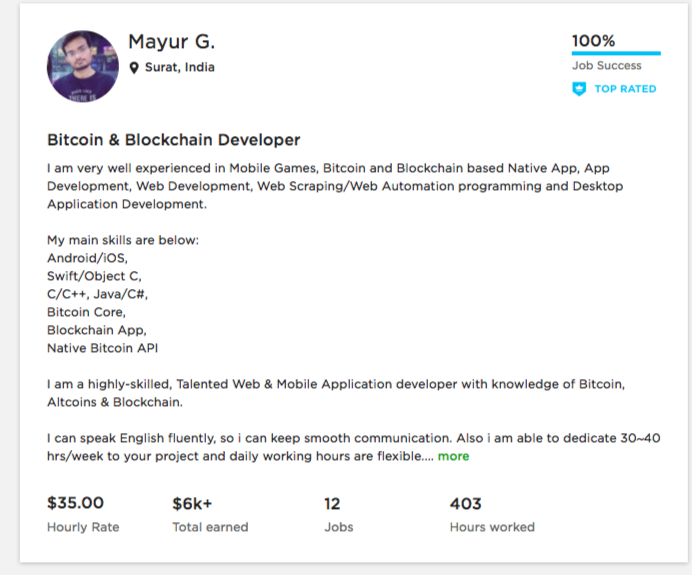This screenshot has height=575, width=692.
Task: Select the Bitcoin & Blockchain Developer title
Action: [x=173, y=140]
